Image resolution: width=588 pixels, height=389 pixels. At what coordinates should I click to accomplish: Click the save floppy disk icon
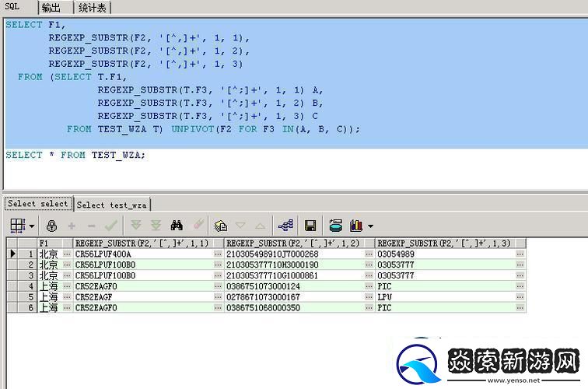coord(310,226)
